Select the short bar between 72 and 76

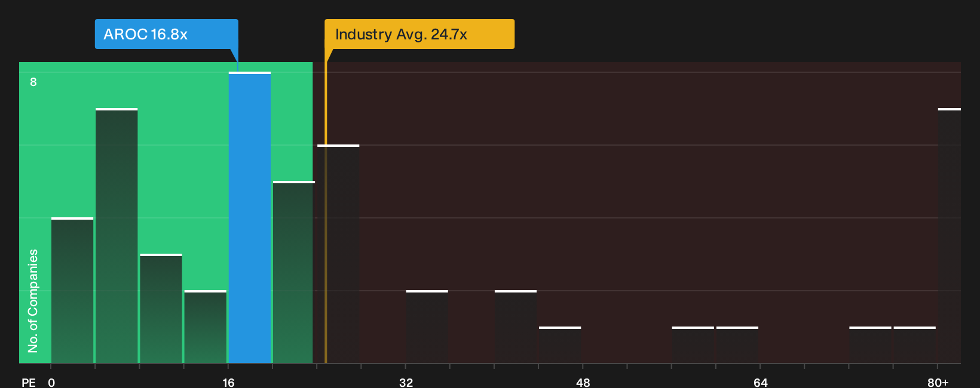click(x=870, y=345)
